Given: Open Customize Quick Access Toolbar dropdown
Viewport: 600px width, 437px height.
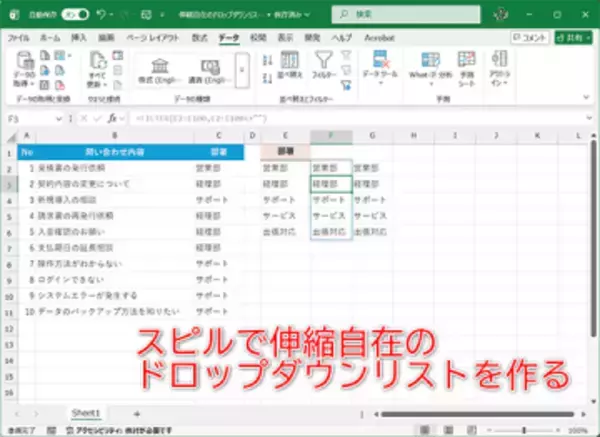Looking at the screenshot, I should click(x=162, y=15).
